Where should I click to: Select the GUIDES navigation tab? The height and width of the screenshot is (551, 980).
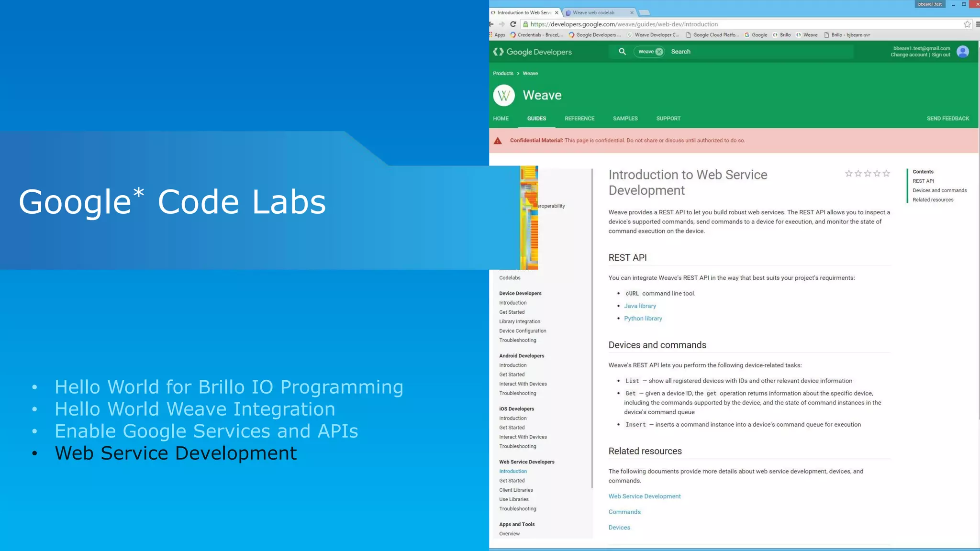[536, 119]
